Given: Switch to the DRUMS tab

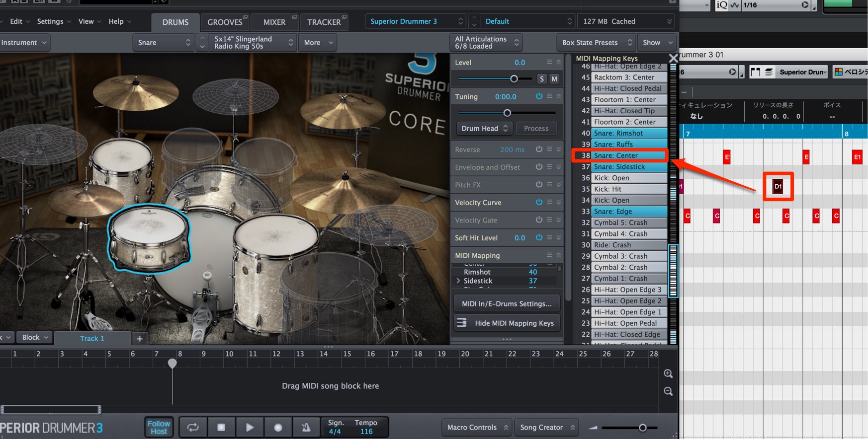Looking at the screenshot, I should pyautogui.click(x=175, y=22).
